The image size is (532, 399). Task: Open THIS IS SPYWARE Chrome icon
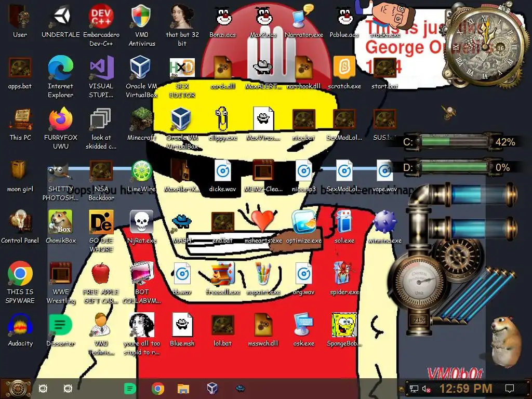point(20,273)
